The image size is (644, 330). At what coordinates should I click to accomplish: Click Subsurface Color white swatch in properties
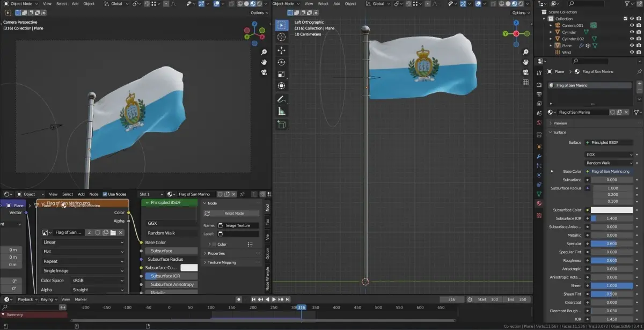[612, 210]
